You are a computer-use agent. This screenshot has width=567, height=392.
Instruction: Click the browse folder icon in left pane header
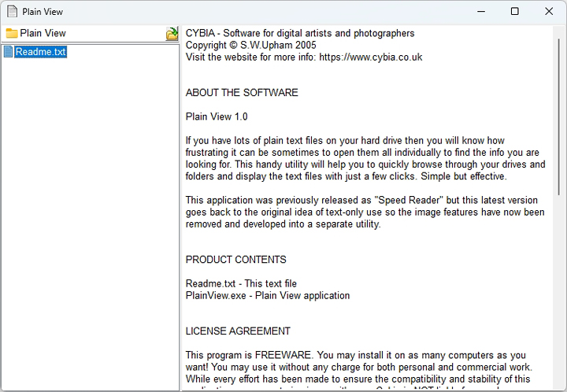coord(172,33)
